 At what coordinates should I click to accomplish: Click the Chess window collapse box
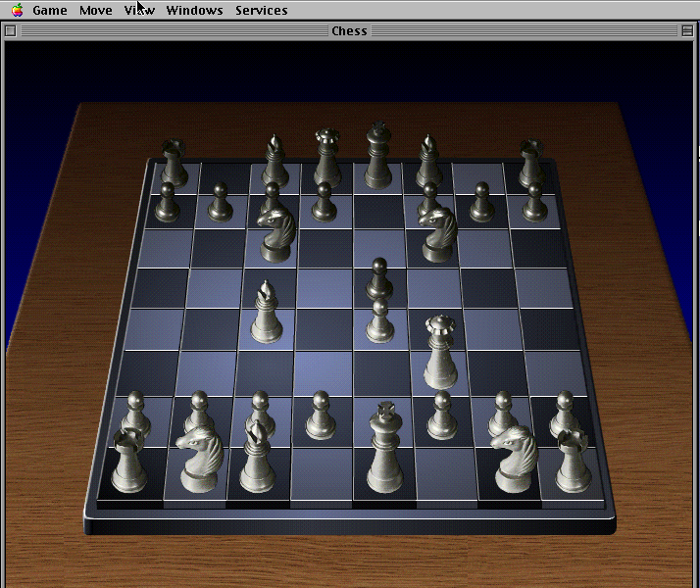coord(687,30)
